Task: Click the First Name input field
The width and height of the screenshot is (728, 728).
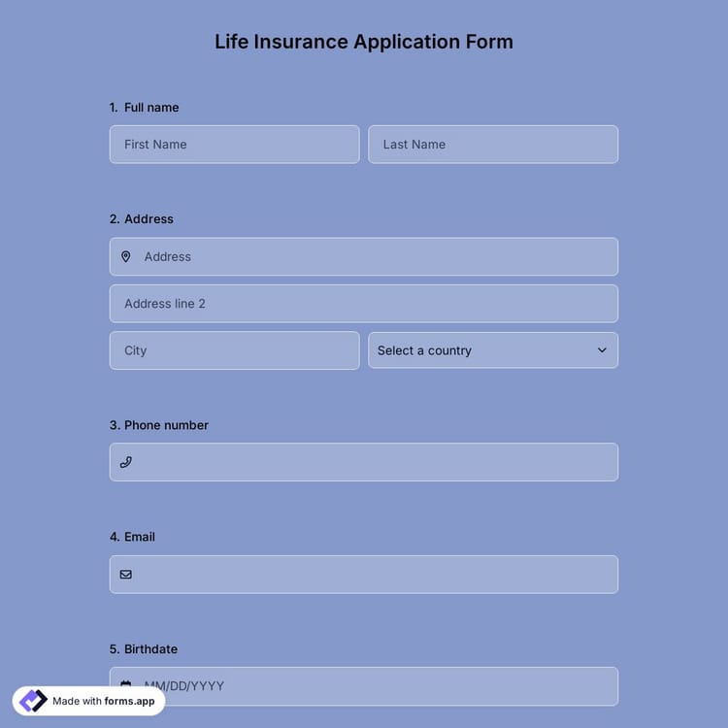Action: (234, 145)
